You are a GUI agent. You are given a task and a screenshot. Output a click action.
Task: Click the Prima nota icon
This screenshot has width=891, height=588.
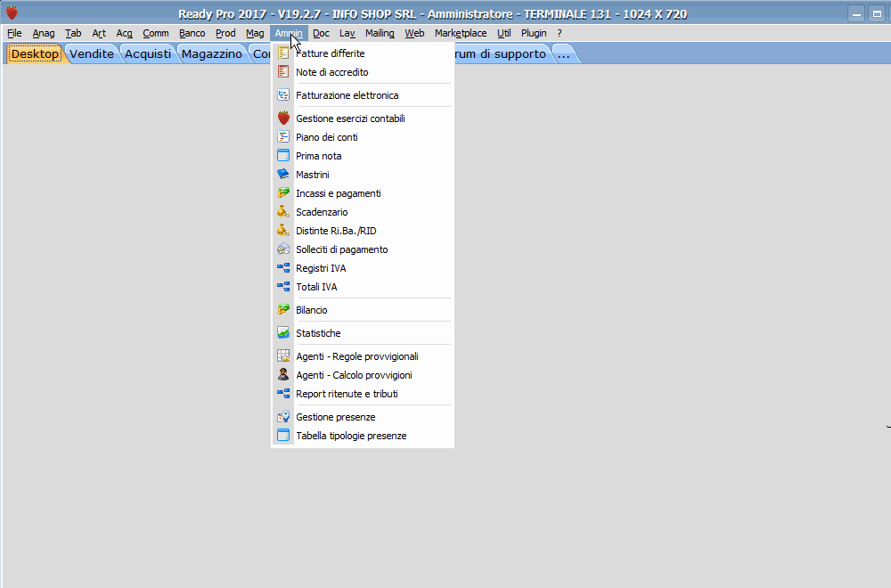(x=283, y=156)
